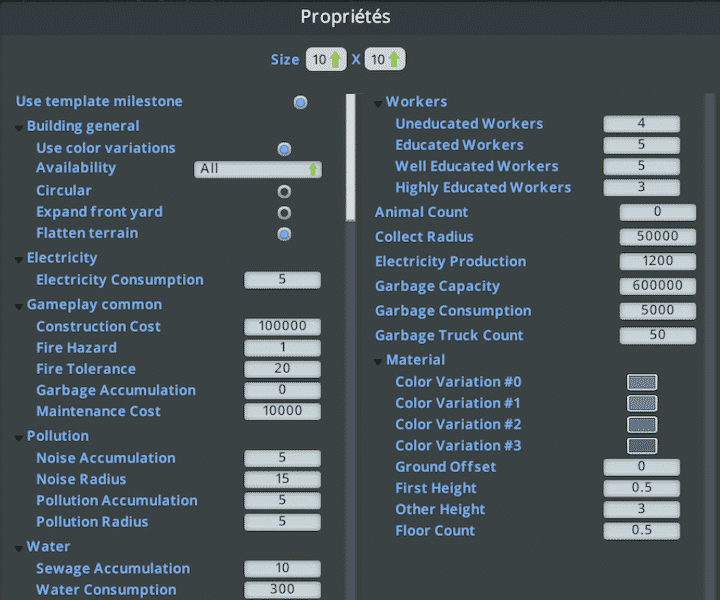Click the Garbage Truck Count field
Screen dimensions: 720x600
[x=657, y=336]
